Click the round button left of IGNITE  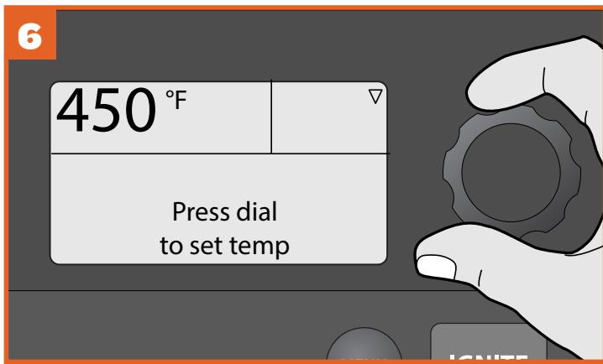[364, 345]
